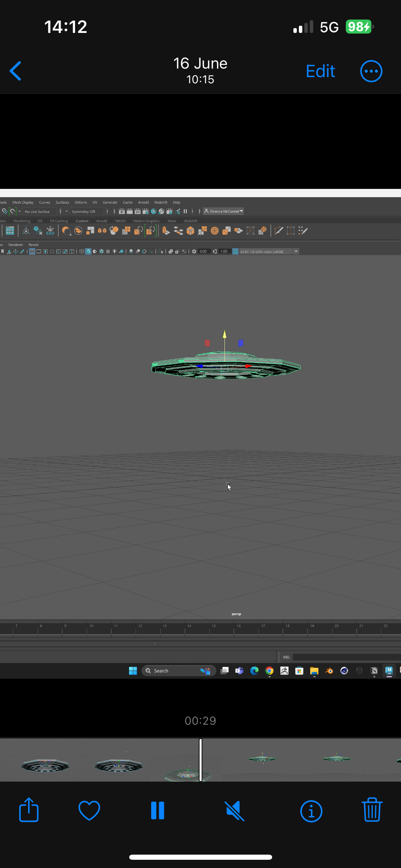The image size is (401, 868).
Task: Switch to the MASH shelf tab
Action: point(120,221)
